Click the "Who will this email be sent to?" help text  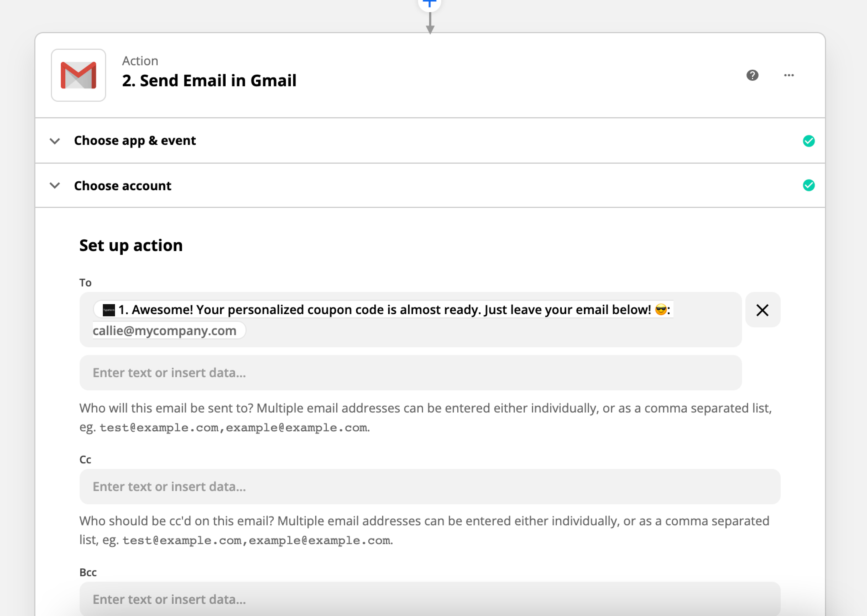click(425, 417)
